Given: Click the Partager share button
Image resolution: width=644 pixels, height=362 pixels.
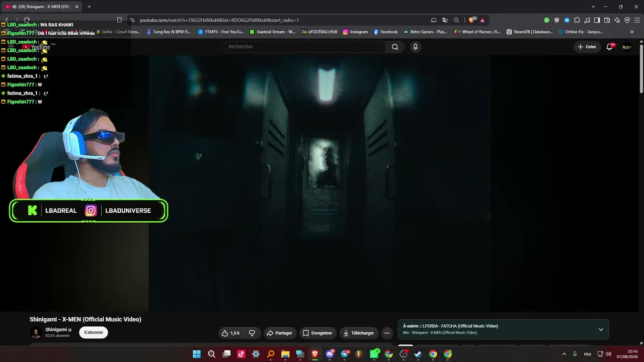Looking at the screenshot, I should [279, 333].
